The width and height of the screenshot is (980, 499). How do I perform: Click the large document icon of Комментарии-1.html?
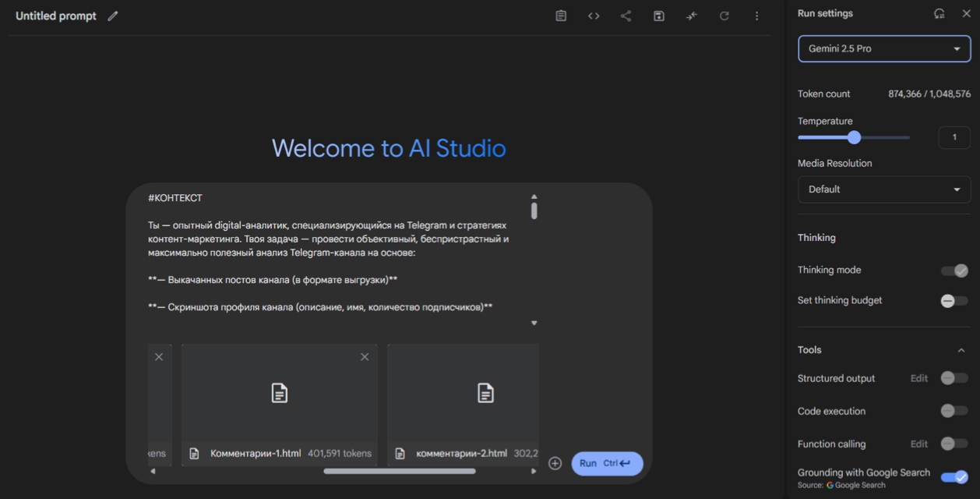[x=280, y=393]
